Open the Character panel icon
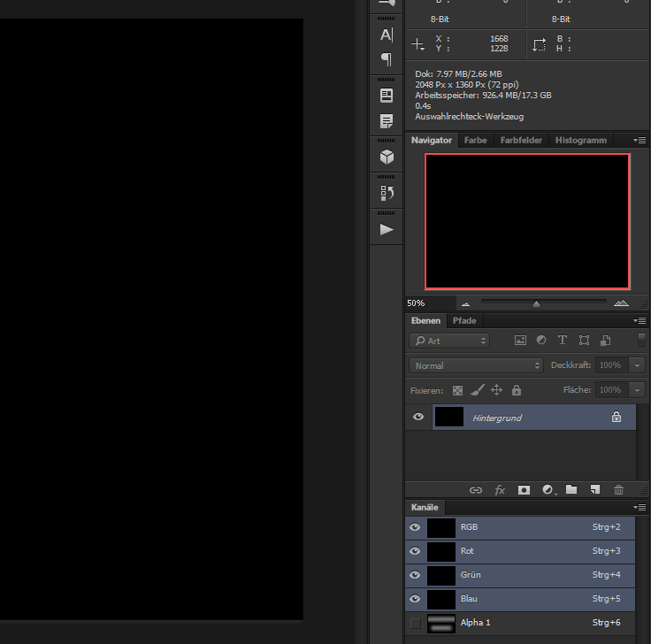This screenshot has width=651, height=644. click(387, 35)
